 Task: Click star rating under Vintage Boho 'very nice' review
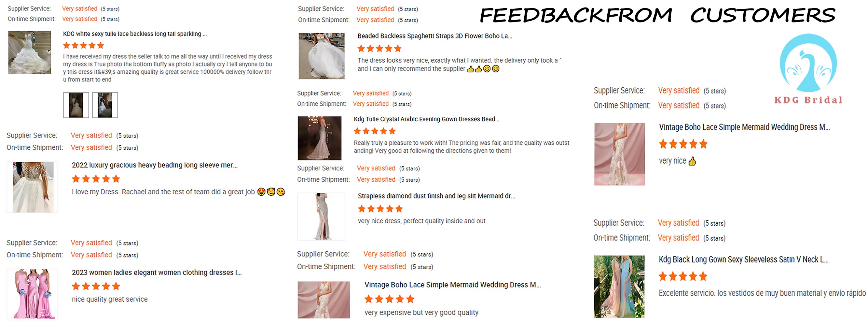[683, 144]
